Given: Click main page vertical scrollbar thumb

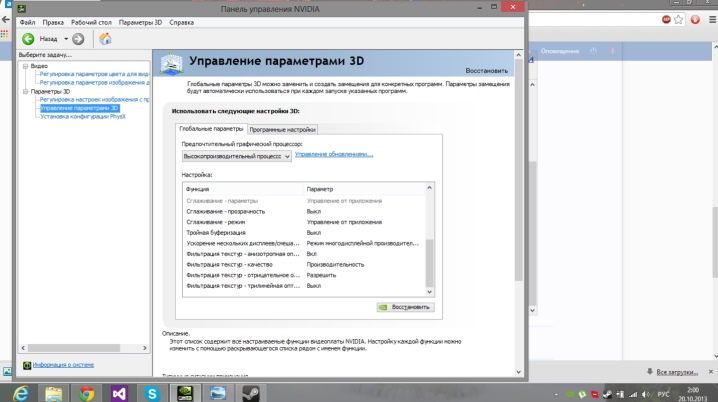Looking at the screenshot, I should click(x=518, y=169).
